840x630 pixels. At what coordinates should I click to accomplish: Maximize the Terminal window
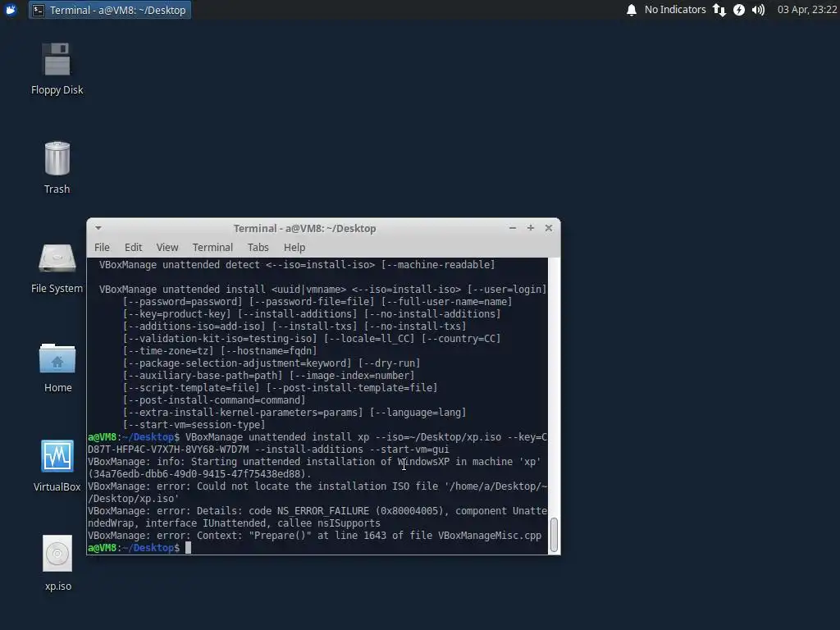click(x=531, y=228)
